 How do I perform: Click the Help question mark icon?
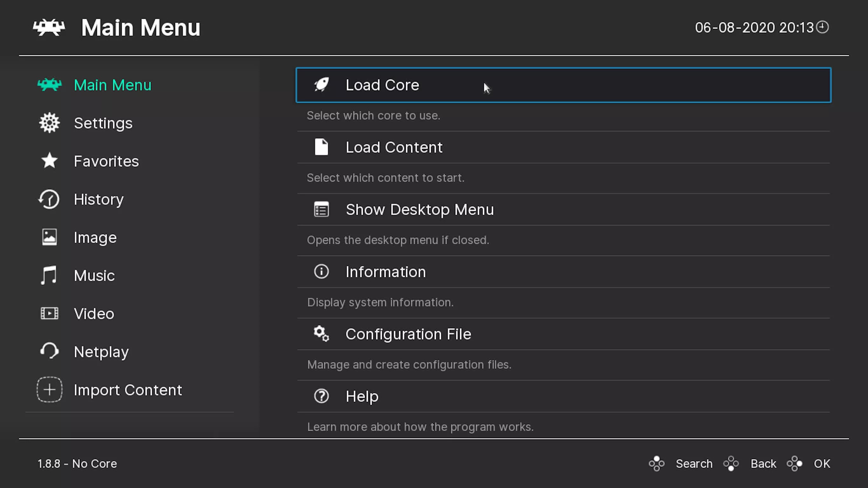321,396
